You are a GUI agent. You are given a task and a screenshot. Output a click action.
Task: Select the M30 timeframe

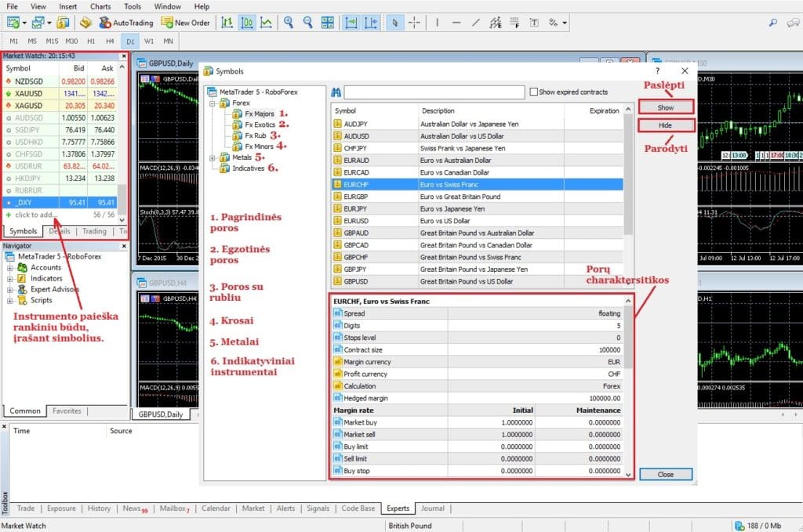pos(71,41)
